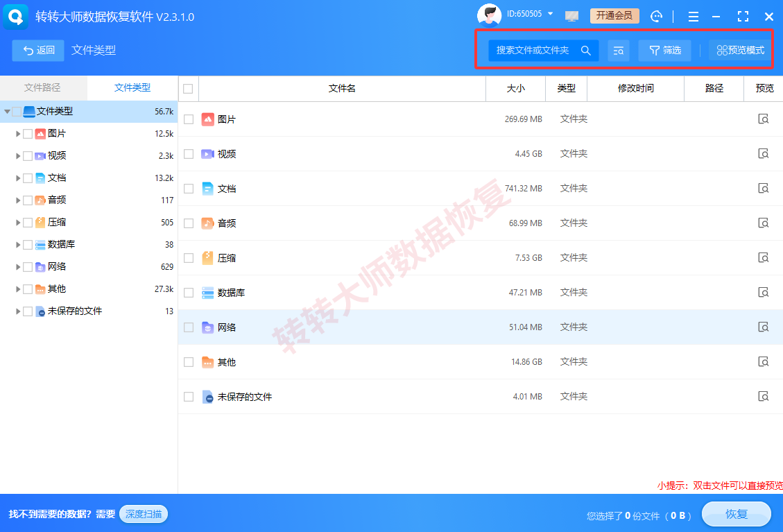Expand the 数据库 node in sidebar tree
This screenshot has width=783, height=532.
tap(18, 245)
